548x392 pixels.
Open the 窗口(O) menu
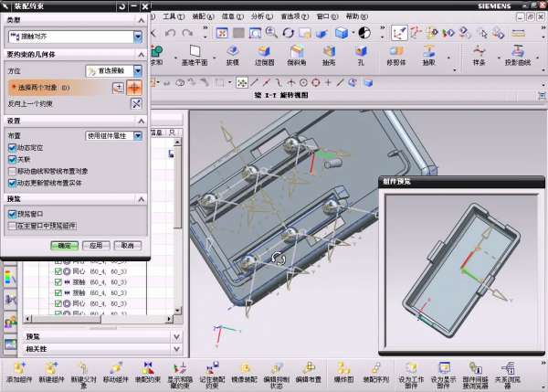(x=328, y=16)
